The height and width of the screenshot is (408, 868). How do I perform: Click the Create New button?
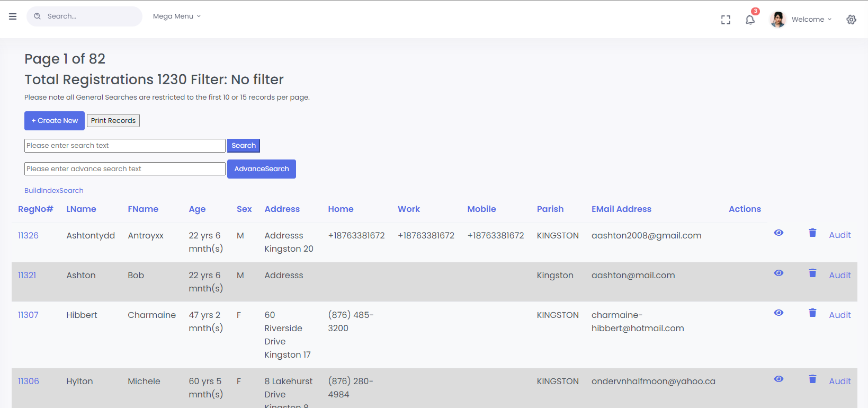[55, 121]
